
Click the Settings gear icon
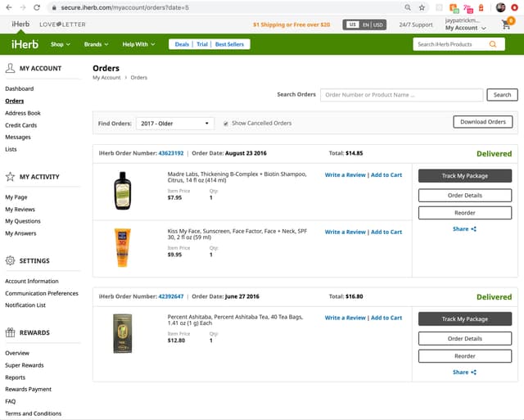[10, 260]
